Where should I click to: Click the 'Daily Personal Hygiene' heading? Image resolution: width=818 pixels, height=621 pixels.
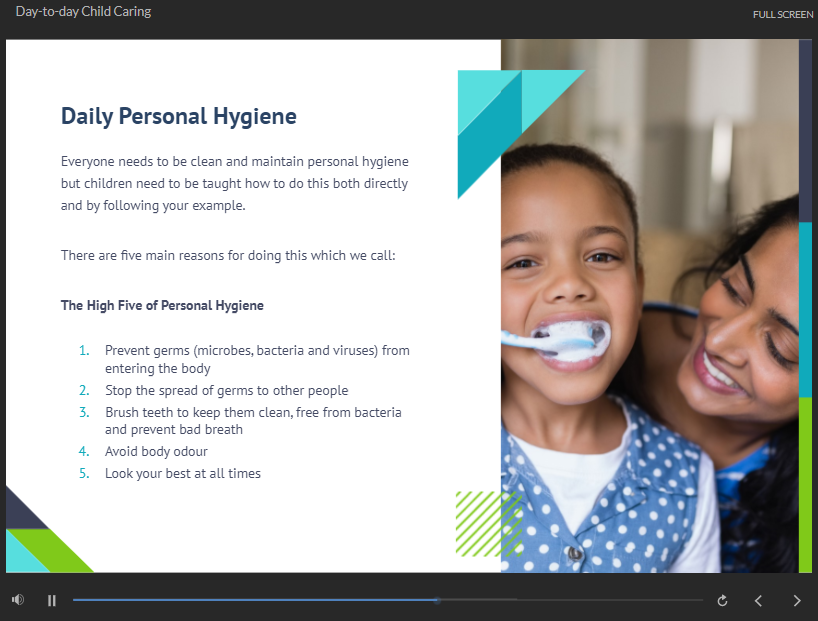tap(179, 116)
